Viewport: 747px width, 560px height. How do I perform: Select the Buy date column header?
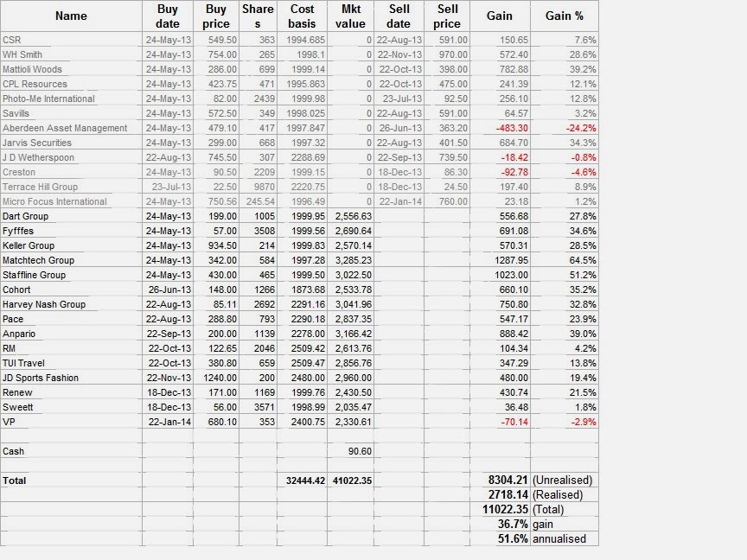click(x=168, y=16)
